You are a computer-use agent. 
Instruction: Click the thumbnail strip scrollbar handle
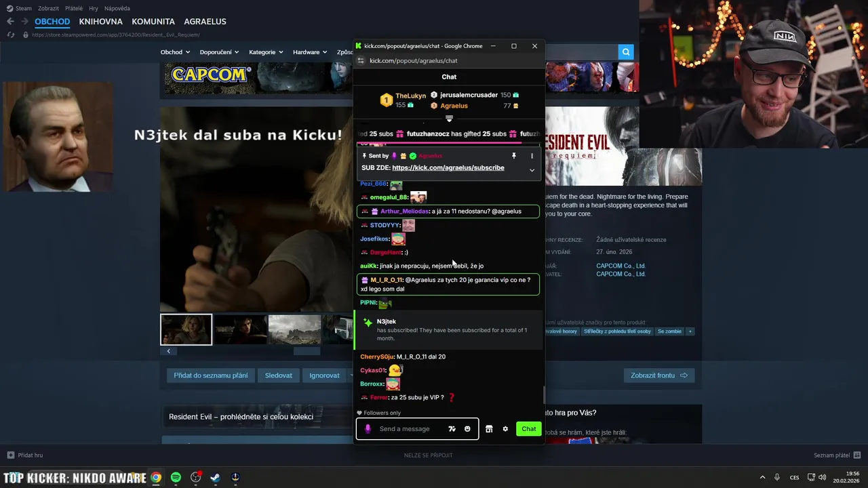coord(307,351)
